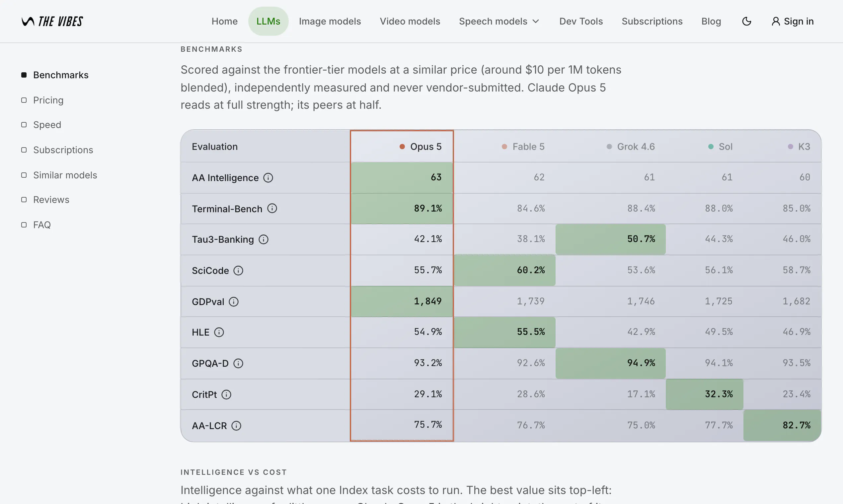Click the Benchmarks sidebar bullet marker
Viewport: 843px width, 504px height.
click(x=24, y=75)
